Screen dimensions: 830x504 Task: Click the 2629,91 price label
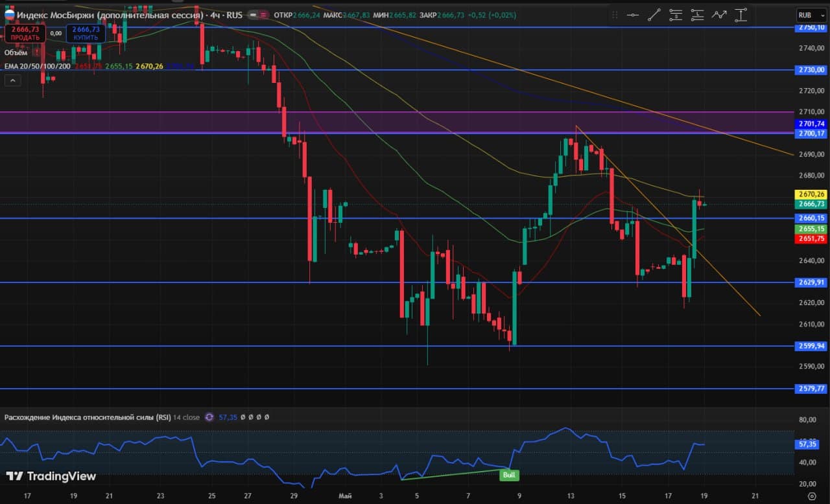click(x=812, y=282)
